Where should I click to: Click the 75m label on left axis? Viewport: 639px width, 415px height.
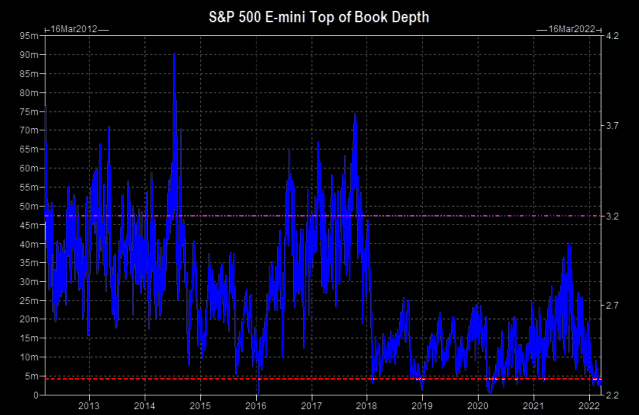click(x=29, y=112)
